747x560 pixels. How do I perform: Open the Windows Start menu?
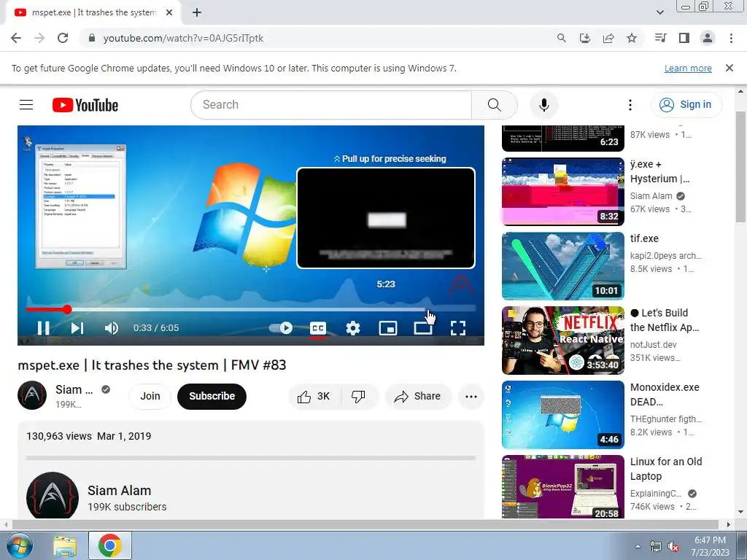20,545
